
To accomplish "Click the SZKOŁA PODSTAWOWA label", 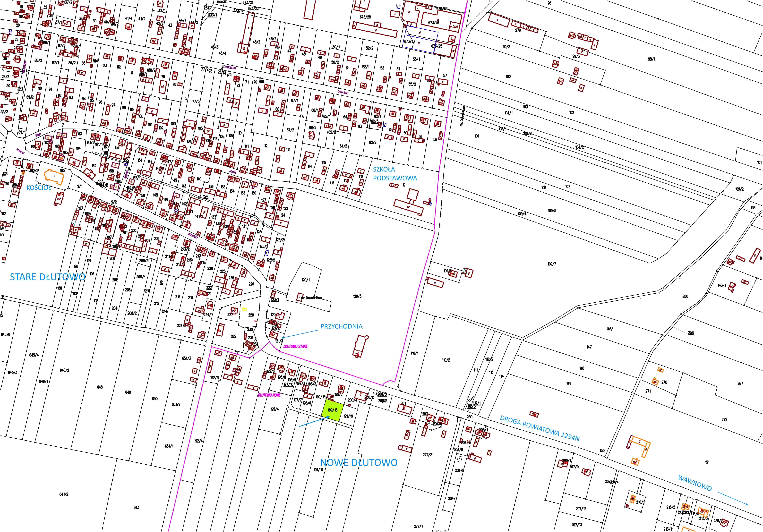I will coord(395,174).
